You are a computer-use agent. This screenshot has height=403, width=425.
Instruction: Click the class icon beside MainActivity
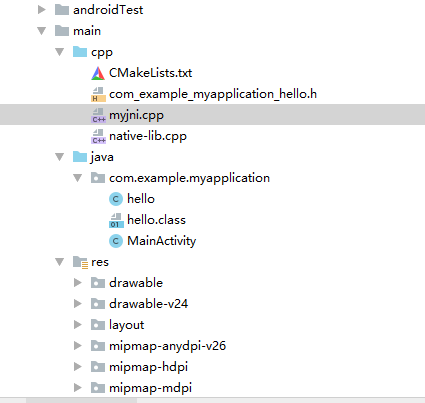click(x=116, y=241)
